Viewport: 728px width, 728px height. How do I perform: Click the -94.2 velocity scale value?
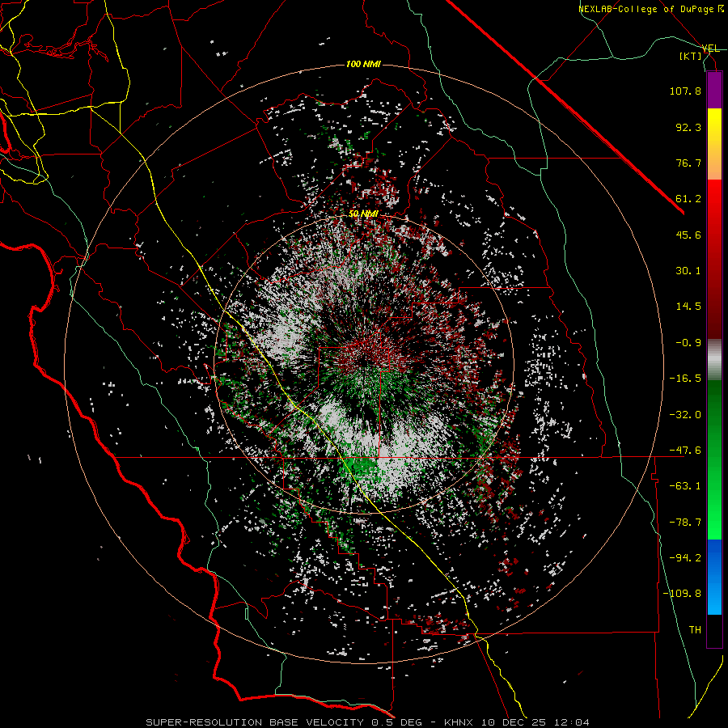(685, 558)
